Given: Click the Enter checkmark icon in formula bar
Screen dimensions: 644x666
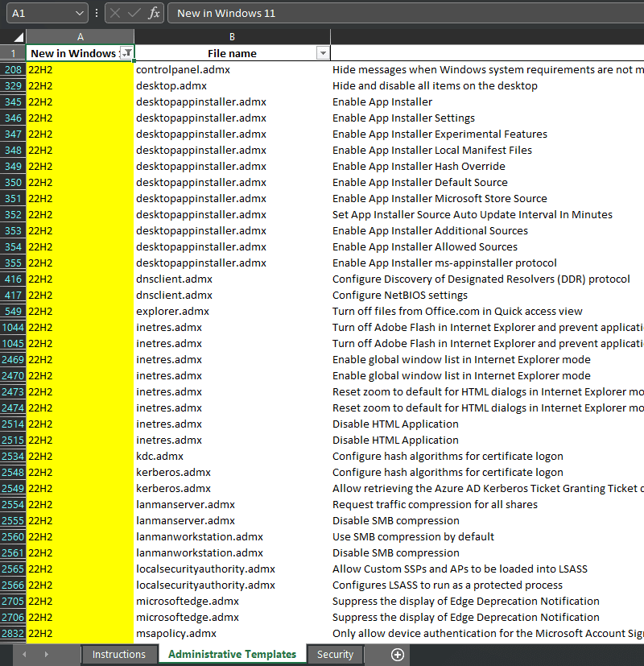Looking at the screenshot, I should (134, 14).
